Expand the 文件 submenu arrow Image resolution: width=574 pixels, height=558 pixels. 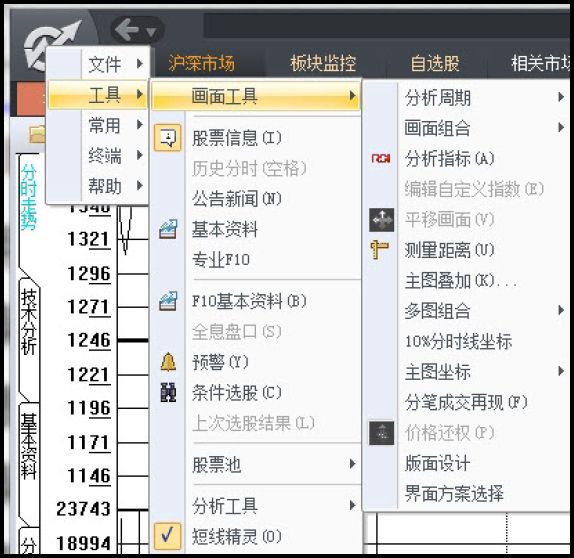tap(139, 64)
